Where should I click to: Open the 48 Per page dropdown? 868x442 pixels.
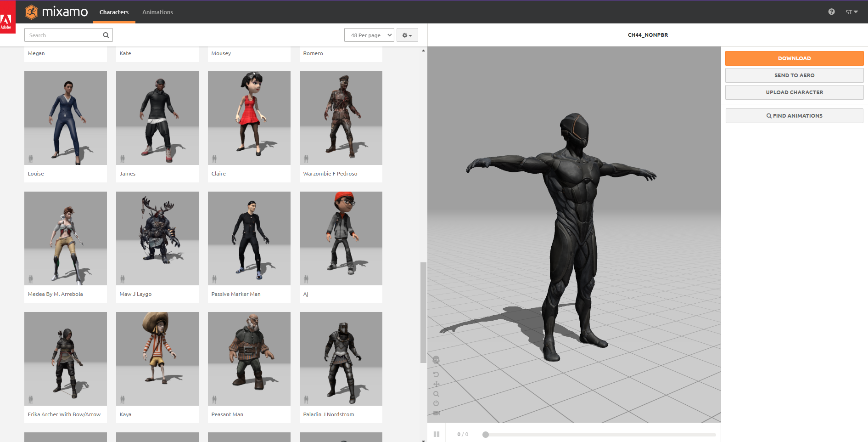pyautogui.click(x=369, y=35)
